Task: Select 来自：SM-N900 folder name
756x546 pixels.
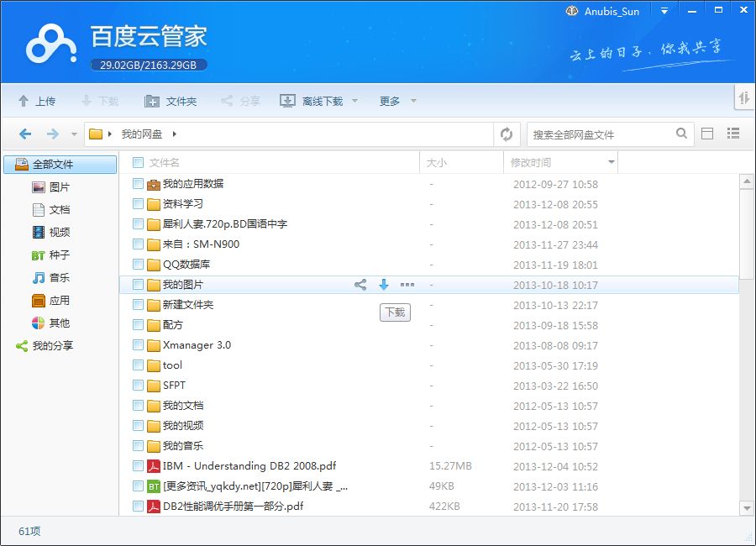Action: (201, 244)
